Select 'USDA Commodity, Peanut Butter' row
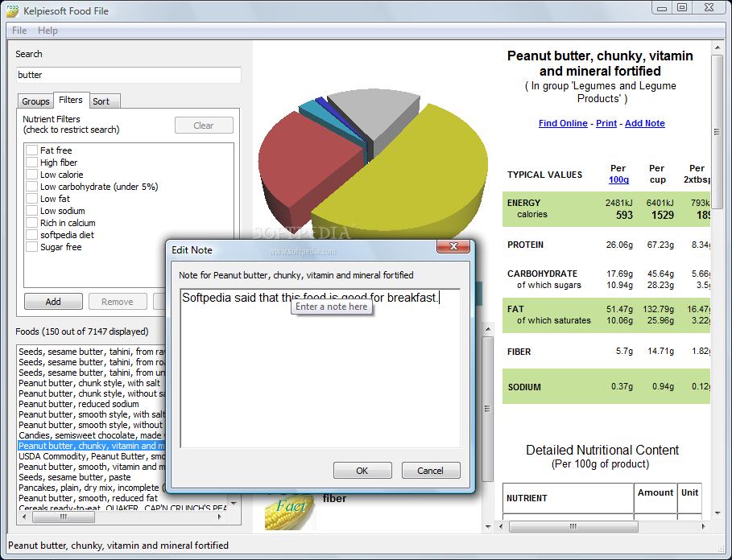 92,456
